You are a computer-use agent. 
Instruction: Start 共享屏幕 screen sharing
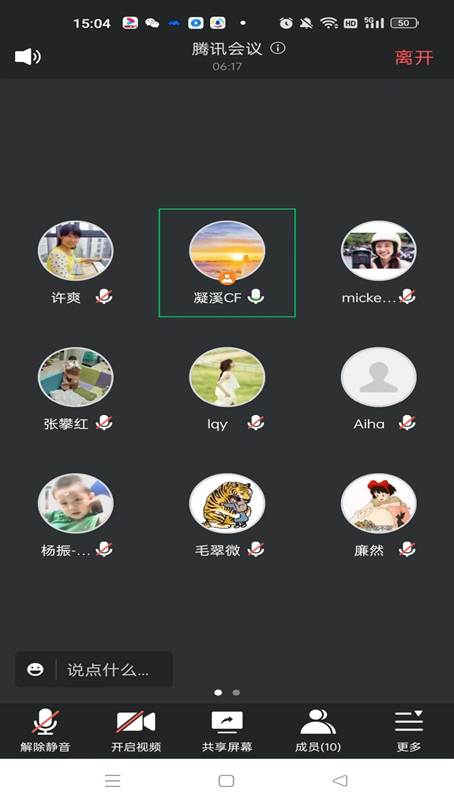(227, 730)
